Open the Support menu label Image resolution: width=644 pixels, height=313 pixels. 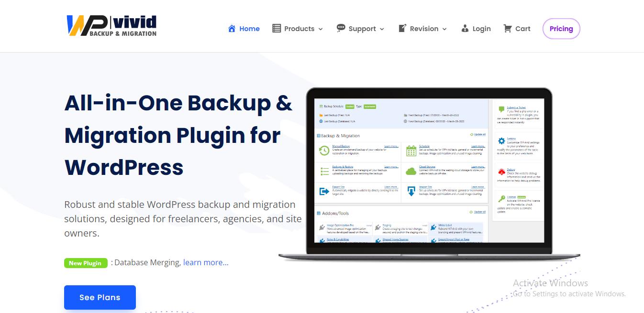click(x=362, y=29)
